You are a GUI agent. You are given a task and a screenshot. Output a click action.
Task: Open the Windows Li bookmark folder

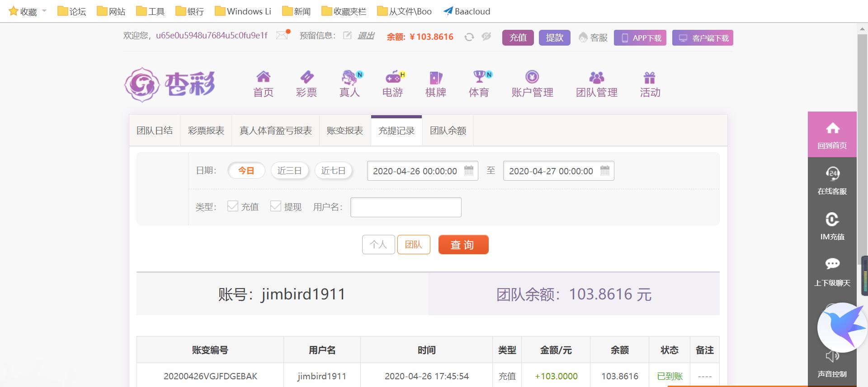coord(243,11)
